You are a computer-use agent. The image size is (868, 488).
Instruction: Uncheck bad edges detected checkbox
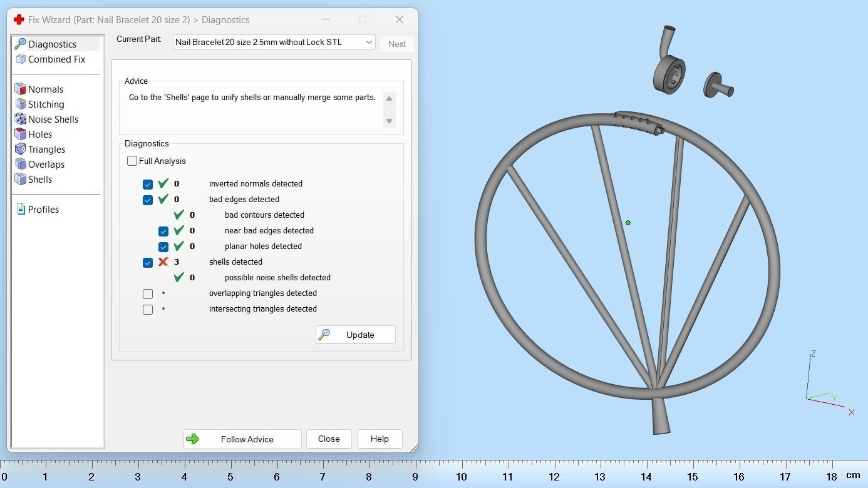[148, 200]
